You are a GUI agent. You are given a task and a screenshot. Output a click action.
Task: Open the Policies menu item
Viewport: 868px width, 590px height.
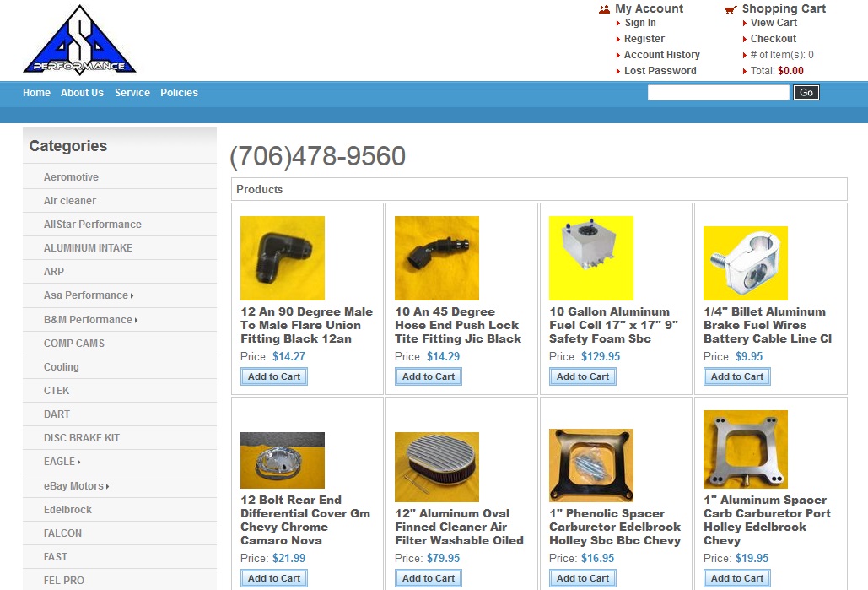coord(179,93)
